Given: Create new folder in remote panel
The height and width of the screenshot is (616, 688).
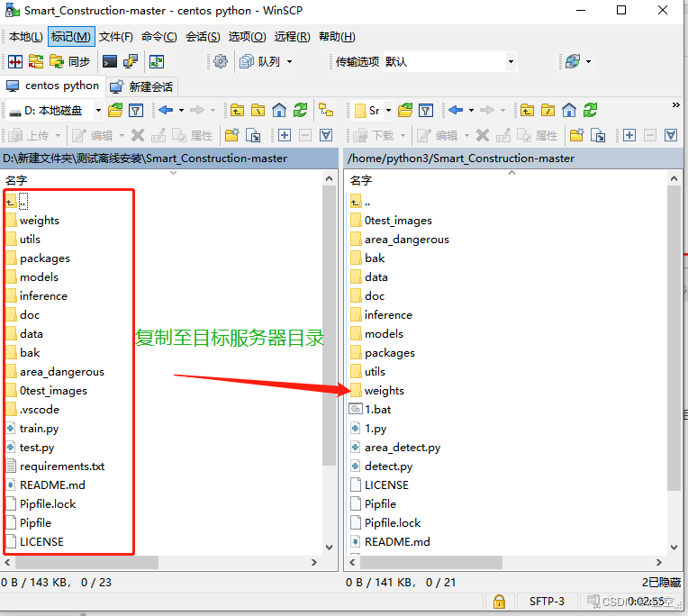Looking at the screenshot, I should 577,135.
